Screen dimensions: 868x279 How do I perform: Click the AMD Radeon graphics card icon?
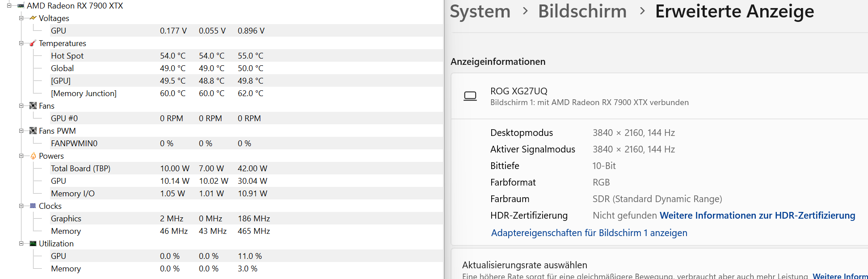21,6
